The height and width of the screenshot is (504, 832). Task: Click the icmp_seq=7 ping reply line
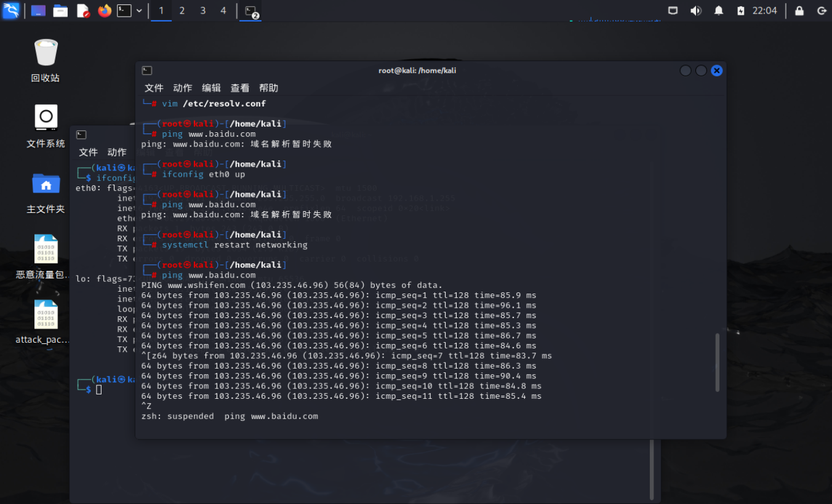pos(346,356)
